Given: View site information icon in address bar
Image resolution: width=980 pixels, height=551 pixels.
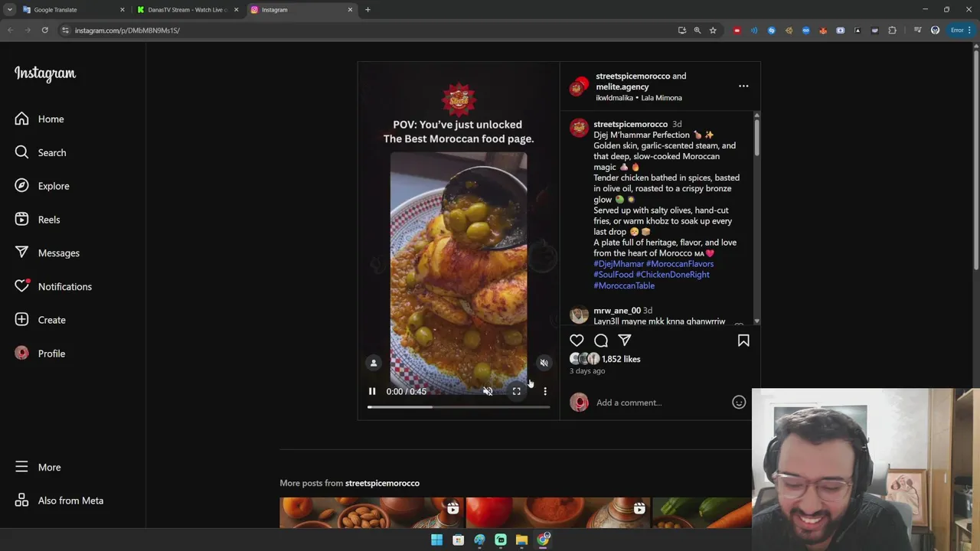Looking at the screenshot, I should point(65,31).
